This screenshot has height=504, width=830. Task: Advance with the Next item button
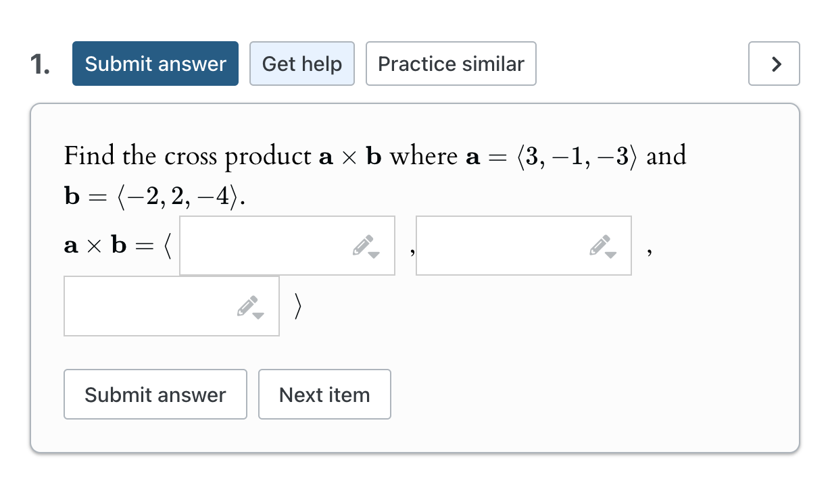coord(324,395)
